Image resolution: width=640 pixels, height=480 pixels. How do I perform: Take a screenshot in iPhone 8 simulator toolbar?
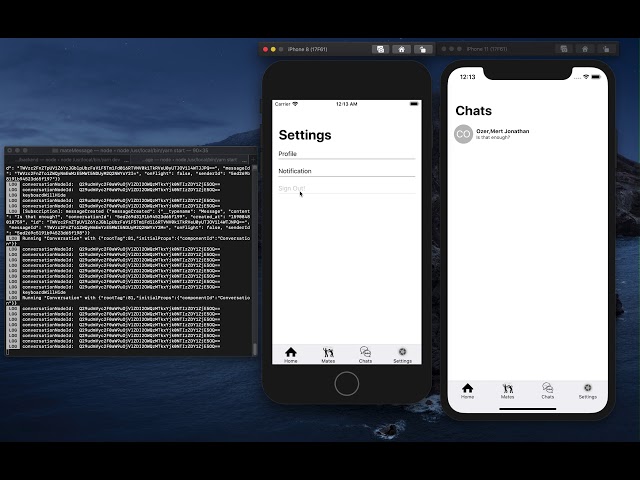click(x=380, y=49)
